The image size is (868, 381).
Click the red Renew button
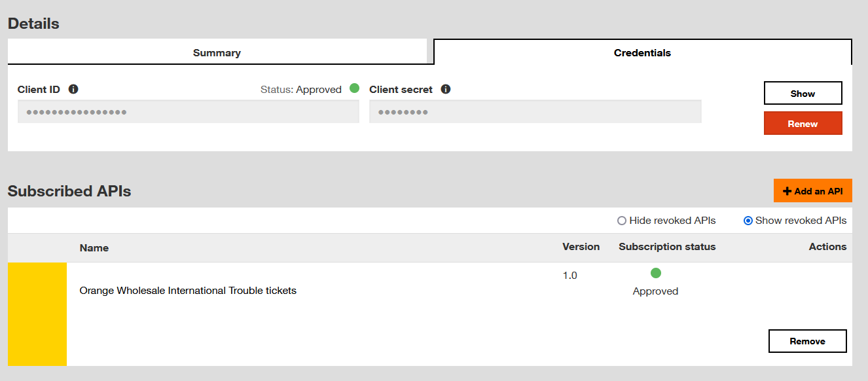pos(803,123)
